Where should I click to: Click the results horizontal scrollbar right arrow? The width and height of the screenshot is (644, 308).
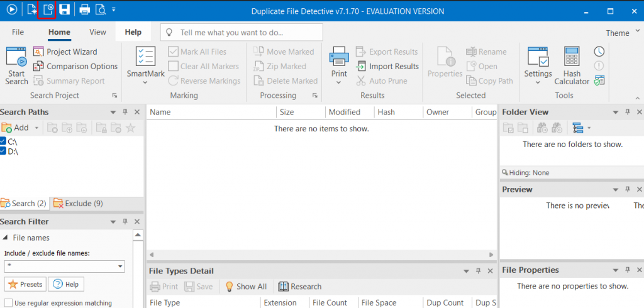coord(491,255)
